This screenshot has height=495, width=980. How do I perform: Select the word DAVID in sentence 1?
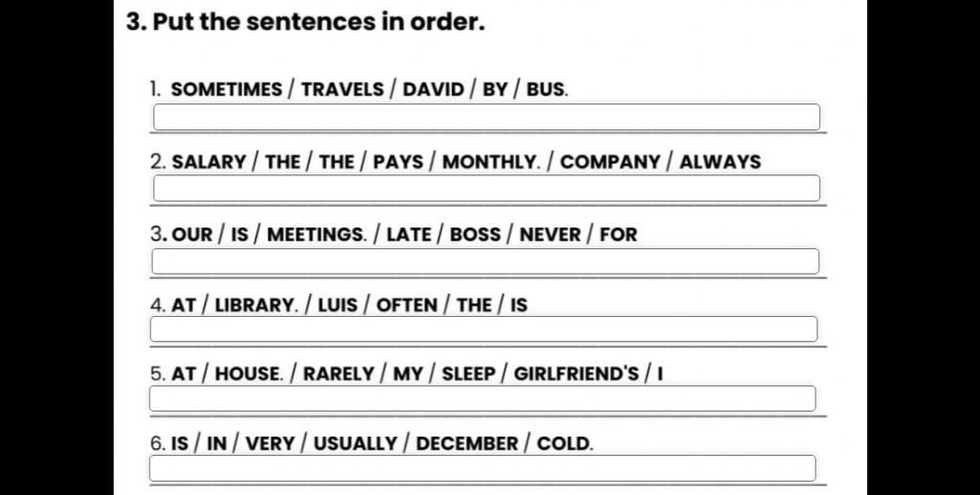pos(434,89)
